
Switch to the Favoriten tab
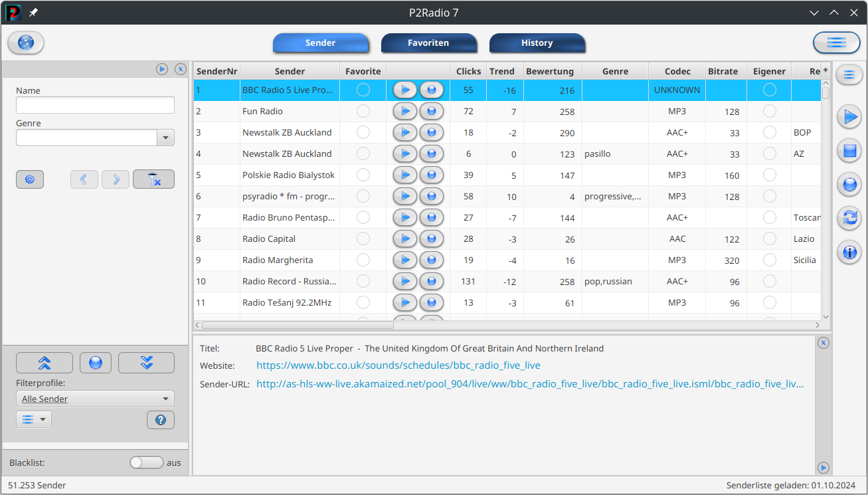pos(428,43)
